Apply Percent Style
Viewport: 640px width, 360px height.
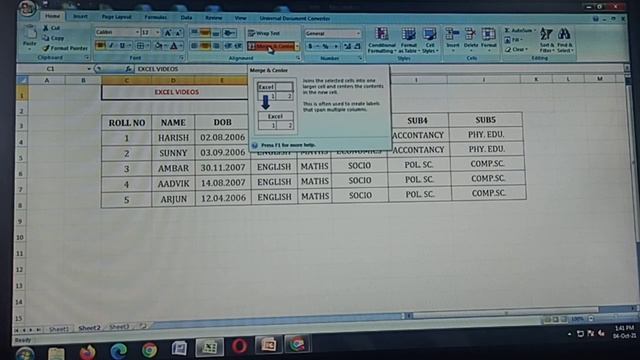(x=325, y=46)
